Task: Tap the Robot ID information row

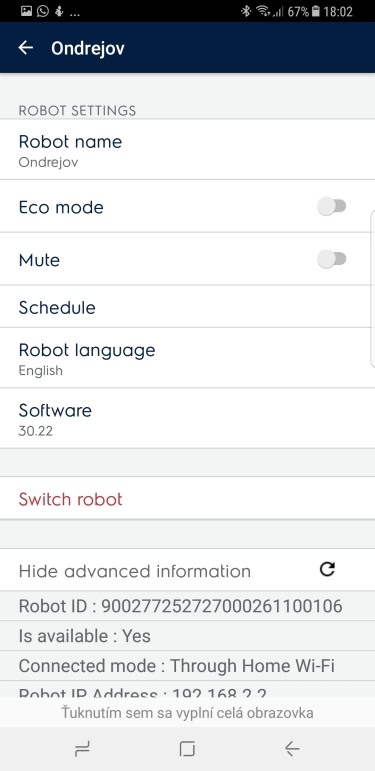Action: coord(187,606)
